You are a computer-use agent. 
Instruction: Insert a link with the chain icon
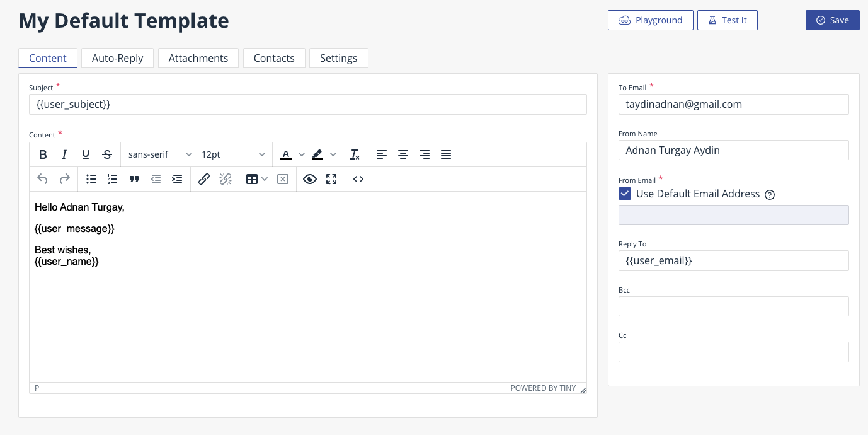click(203, 179)
